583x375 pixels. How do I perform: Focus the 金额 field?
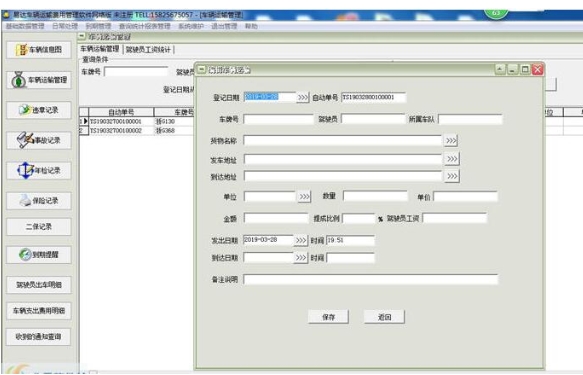[x=276, y=218]
